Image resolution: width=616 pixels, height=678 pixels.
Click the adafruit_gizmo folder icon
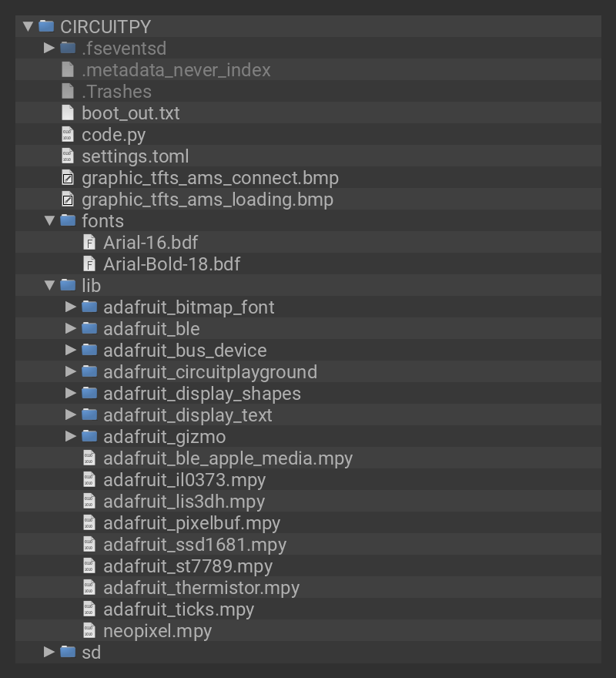pyautogui.click(x=89, y=436)
